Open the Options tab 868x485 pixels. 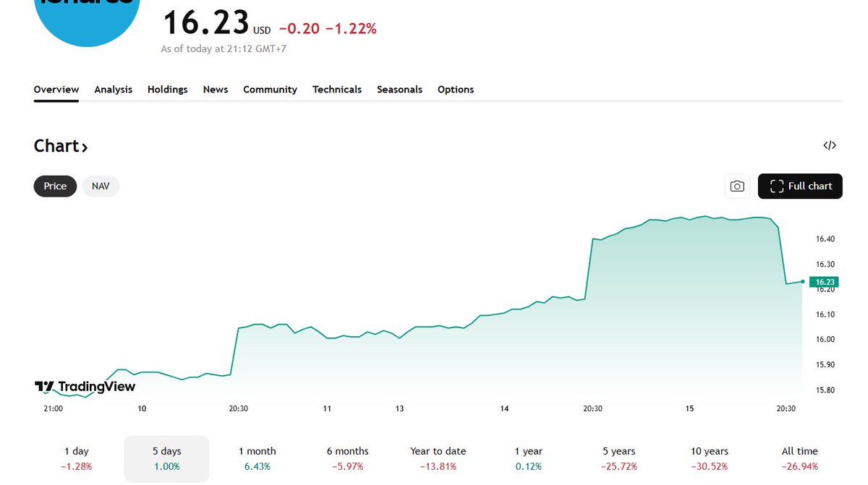[x=455, y=89]
